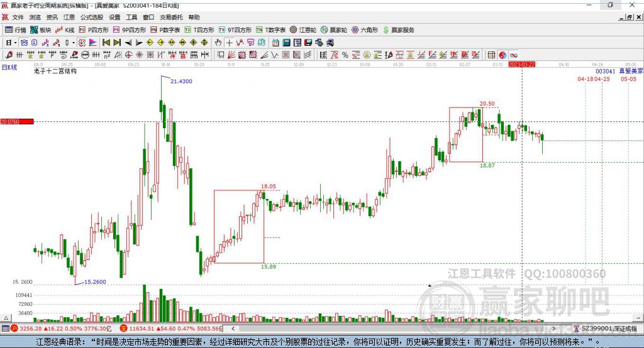Step forward with the black right arrow
This screenshot has height=348, width=644.
(139, 42)
